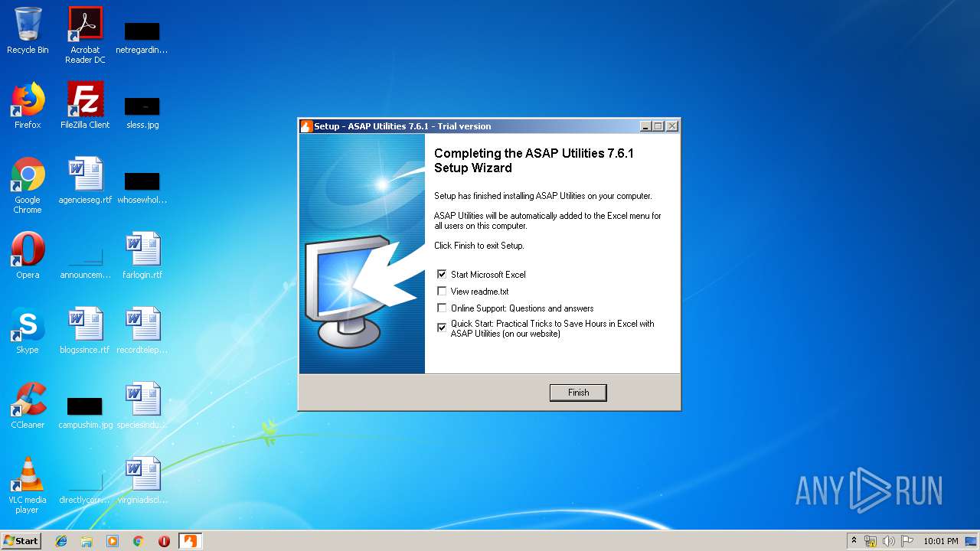This screenshot has height=551, width=980.
Task: Show hidden system tray icons
Action: point(854,541)
